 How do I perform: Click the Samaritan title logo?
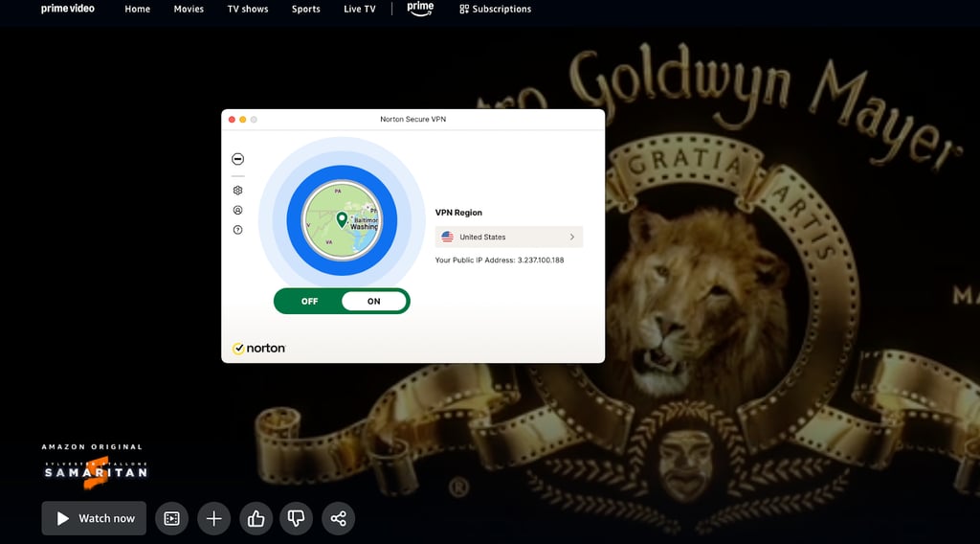pos(96,472)
